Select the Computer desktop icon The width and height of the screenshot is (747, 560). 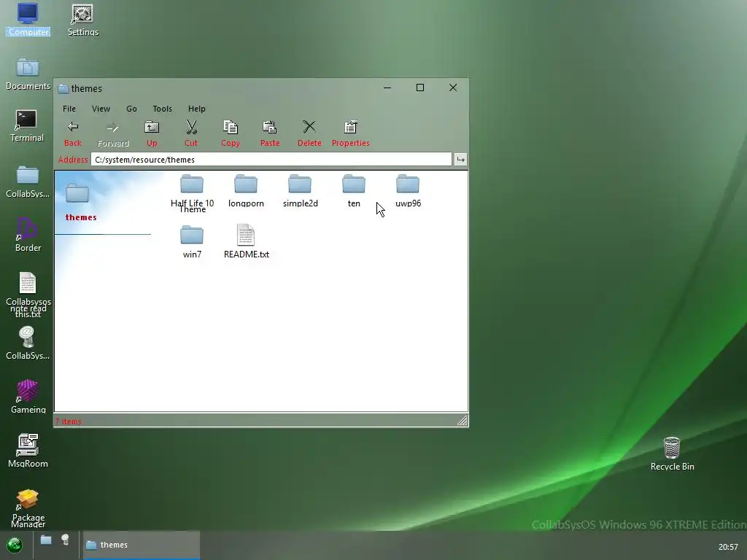[x=28, y=20]
